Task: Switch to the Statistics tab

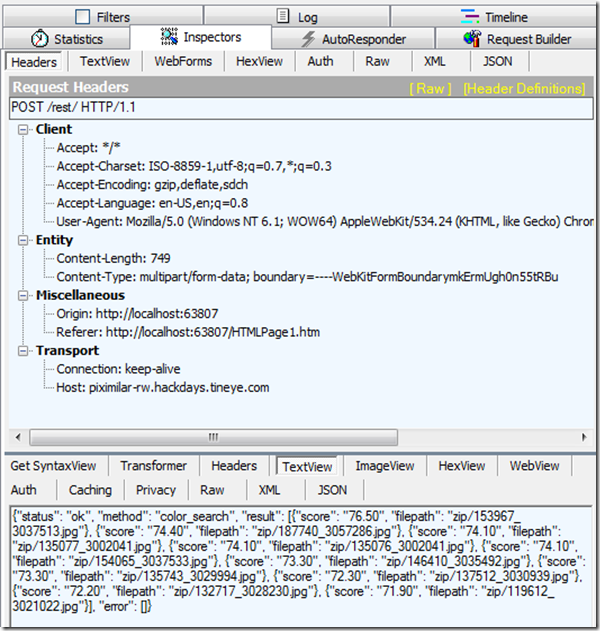Action: 66,39
